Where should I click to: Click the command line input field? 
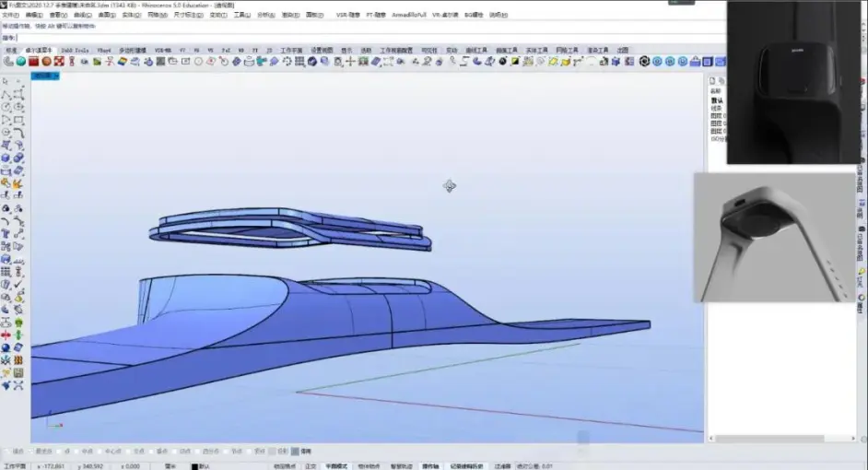[x=371, y=38]
